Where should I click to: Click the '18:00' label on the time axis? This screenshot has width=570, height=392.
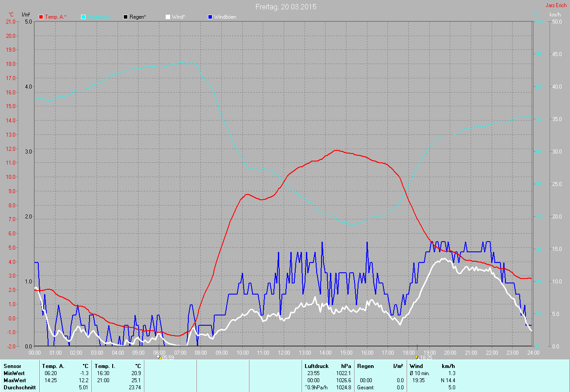click(x=408, y=352)
